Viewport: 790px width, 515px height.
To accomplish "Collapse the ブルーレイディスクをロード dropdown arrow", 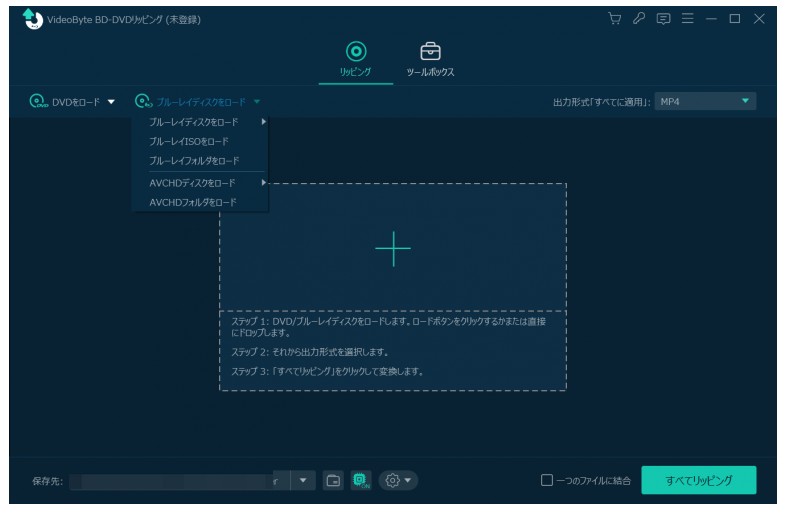I will 257,102.
